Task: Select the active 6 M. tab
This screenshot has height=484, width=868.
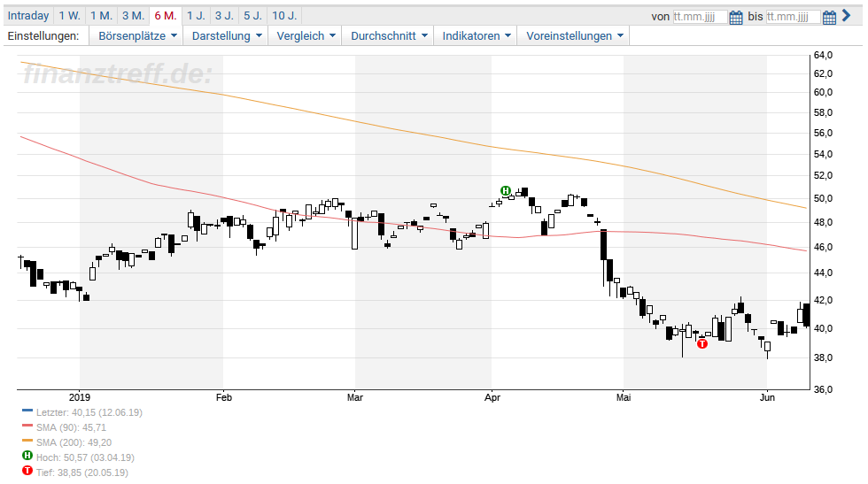Action: click(x=166, y=16)
